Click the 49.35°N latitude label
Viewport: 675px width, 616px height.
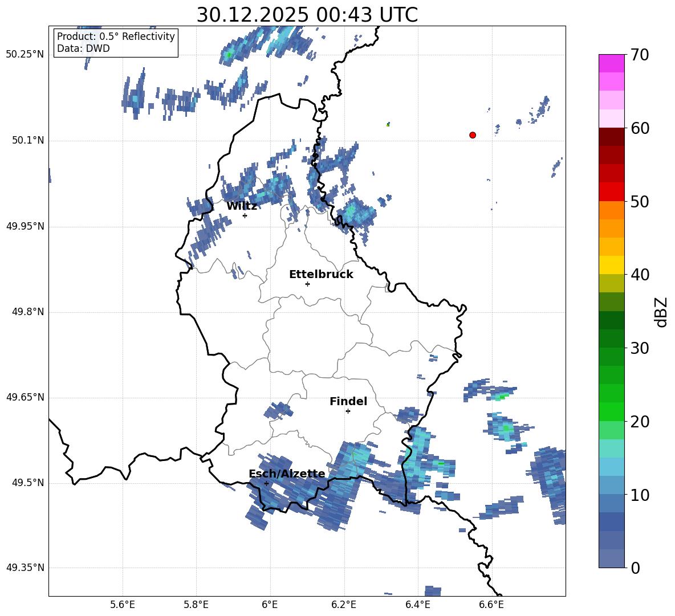[x=25, y=568]
